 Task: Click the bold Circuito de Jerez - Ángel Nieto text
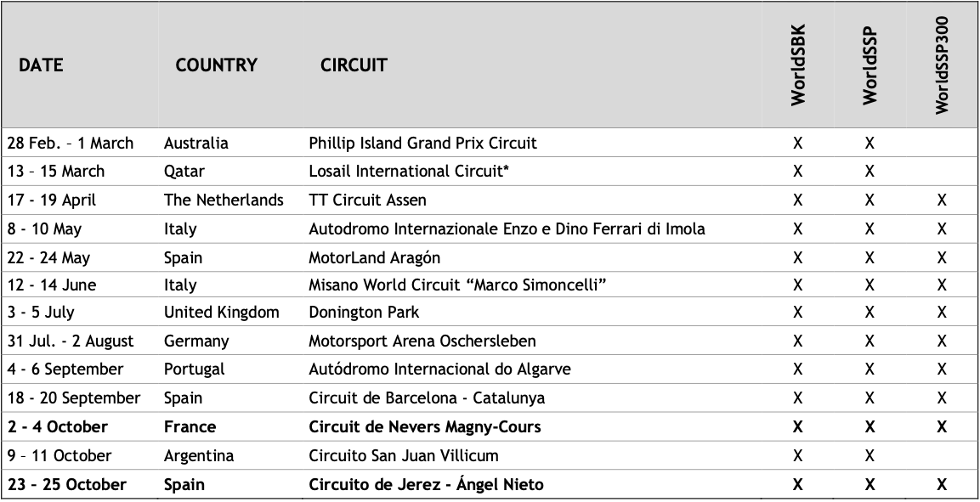click(x=426, y=485)
